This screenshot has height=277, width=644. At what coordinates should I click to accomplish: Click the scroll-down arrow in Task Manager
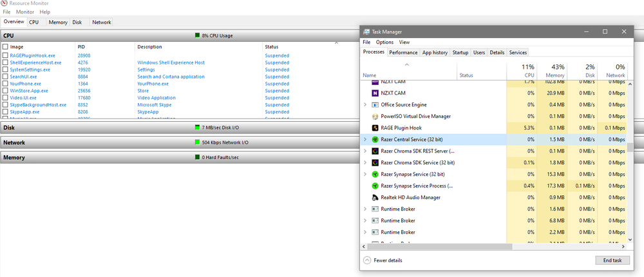(630, 239)
